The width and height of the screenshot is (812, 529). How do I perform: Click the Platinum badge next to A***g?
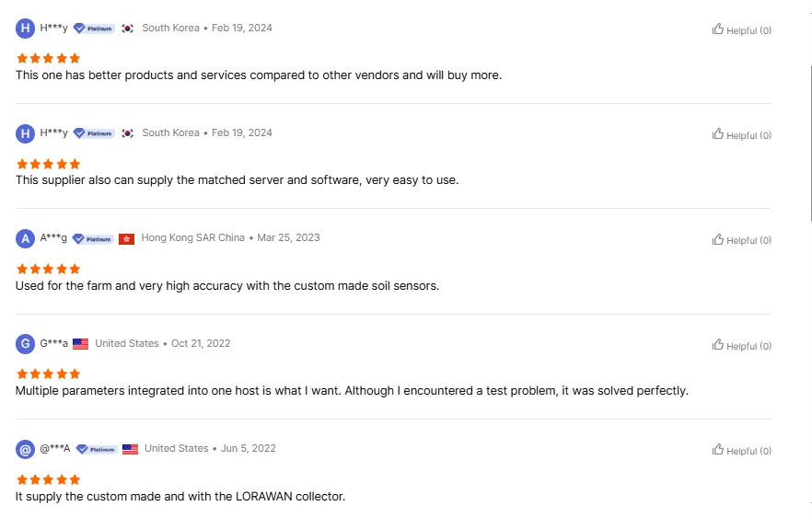tap(93, 238)
